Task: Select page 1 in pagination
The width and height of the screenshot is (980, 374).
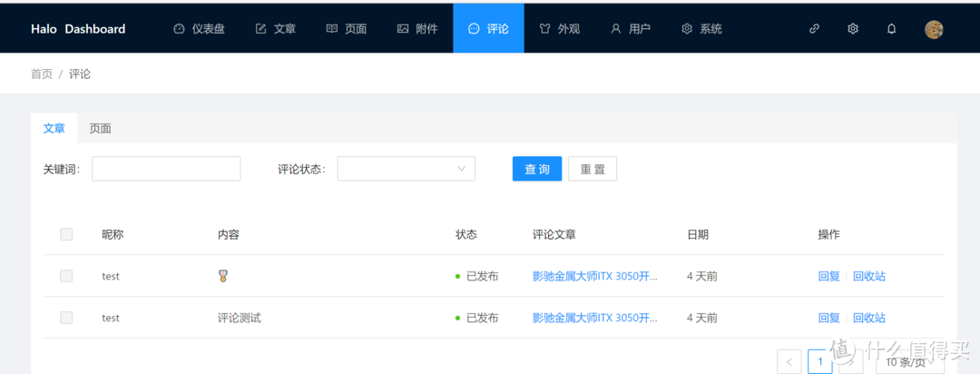Action: click(x=820, y=361)
